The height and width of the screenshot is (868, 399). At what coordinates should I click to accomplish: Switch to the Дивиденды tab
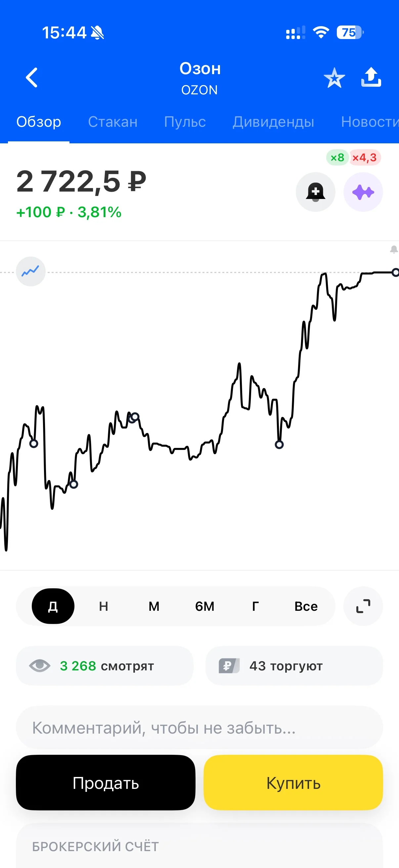[x=273, y=122]
